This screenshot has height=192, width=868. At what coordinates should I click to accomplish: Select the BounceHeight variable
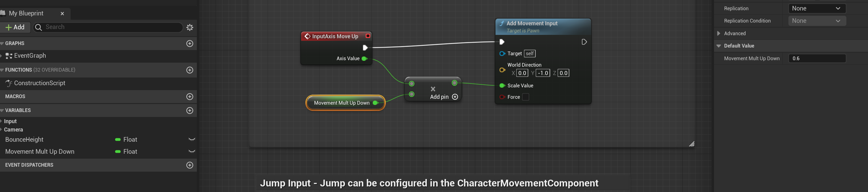[x=24, y=140]
